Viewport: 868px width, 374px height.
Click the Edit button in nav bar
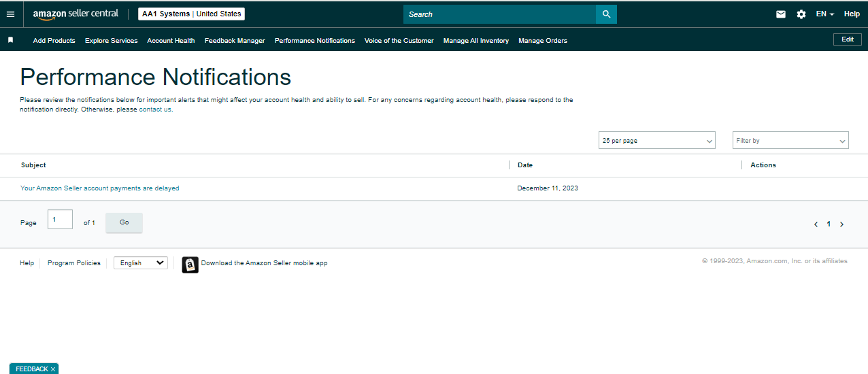[848, 39]
